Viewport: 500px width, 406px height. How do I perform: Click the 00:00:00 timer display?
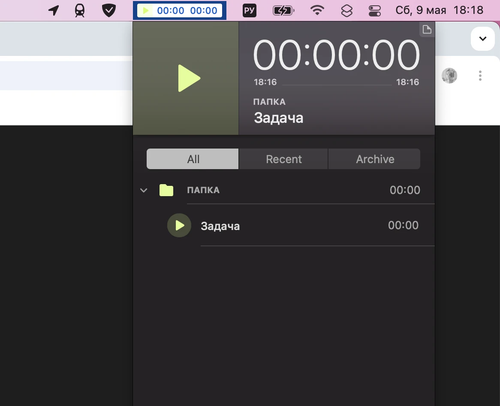pos(336,55)
